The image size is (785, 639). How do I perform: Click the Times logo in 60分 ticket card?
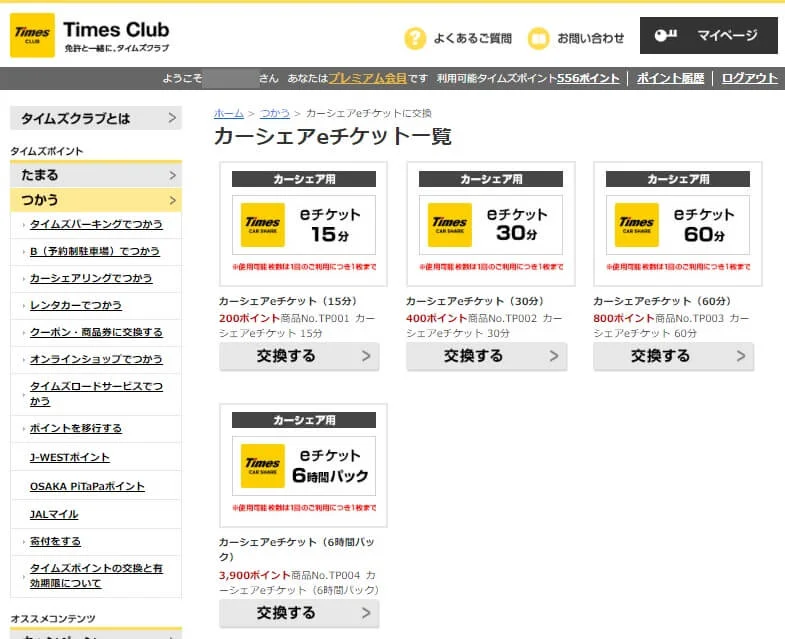pos(637,225)
